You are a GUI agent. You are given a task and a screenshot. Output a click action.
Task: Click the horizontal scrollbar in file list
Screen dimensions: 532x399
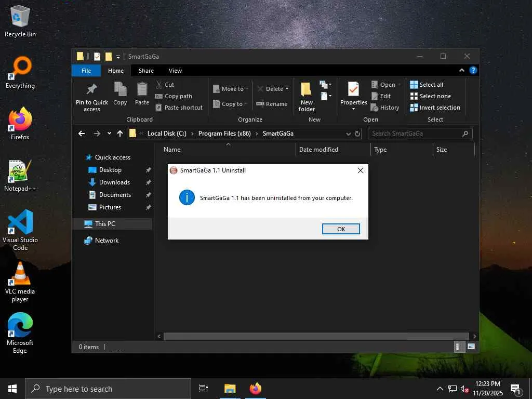click(x=316, y=336)
